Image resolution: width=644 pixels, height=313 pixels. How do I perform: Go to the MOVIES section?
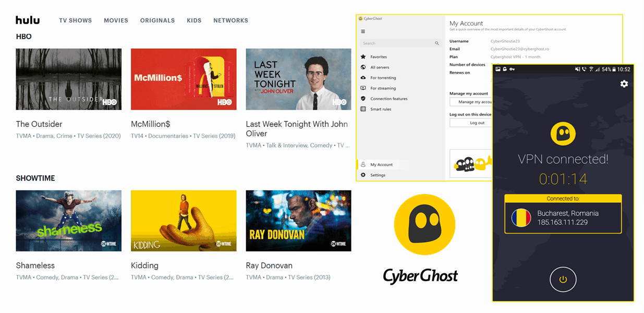tap(116, 20)
